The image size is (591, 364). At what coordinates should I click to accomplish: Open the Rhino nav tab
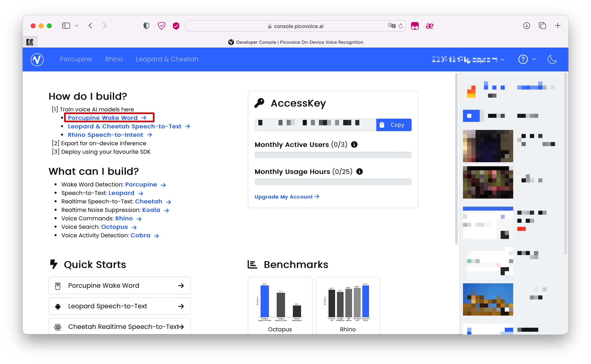coord(114,59)
